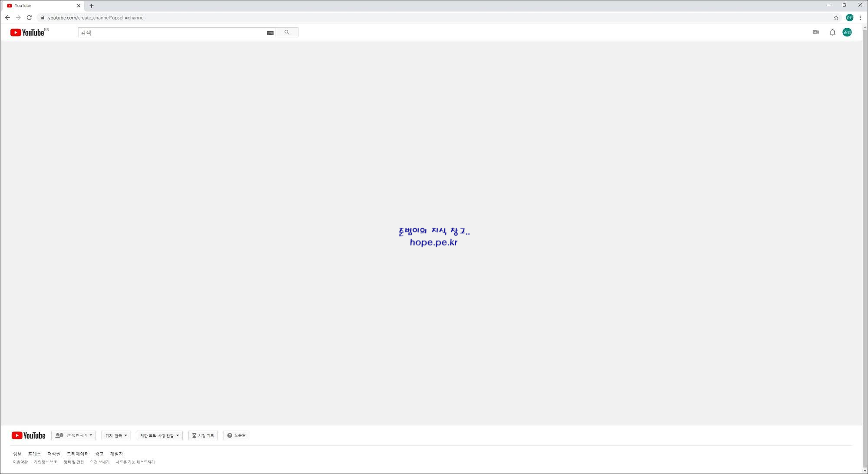The height and width of the screenshot is (474, 868).
Task: Open a new browser tab
Action: (92, 6)
